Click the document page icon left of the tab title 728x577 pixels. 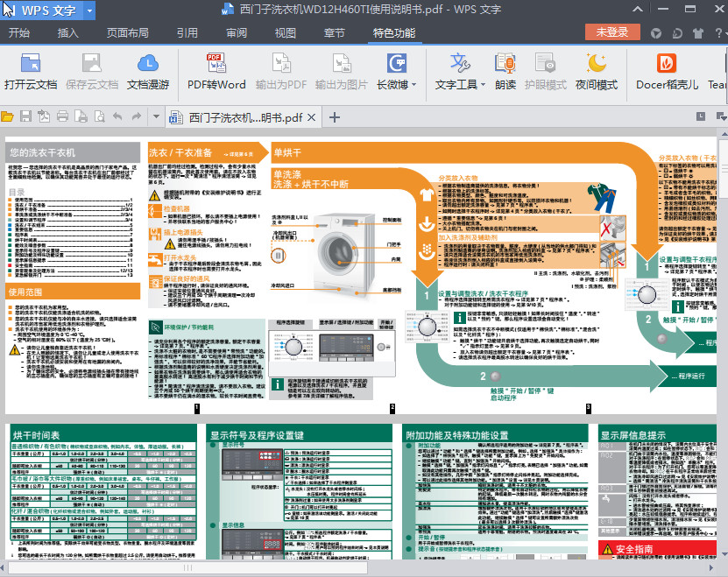tap(175, 117)
